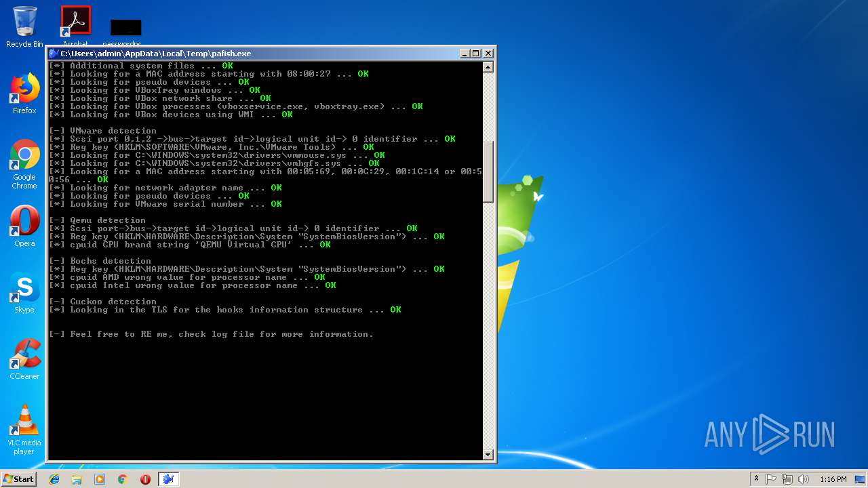Click the 'Qemu detection' heading line
The image size is (868, 488).
click(97, 220)
